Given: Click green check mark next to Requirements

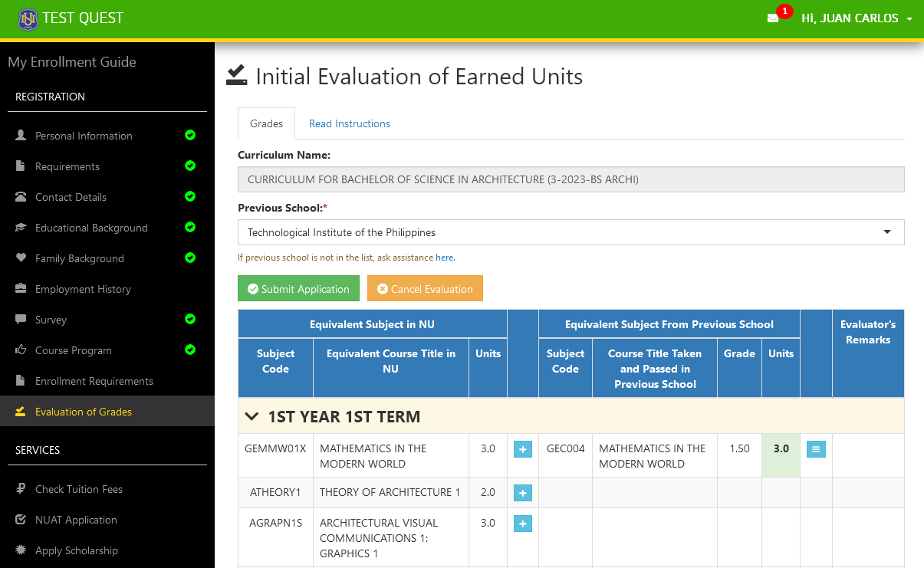Looking at the screenshot, I should (190, 166).
